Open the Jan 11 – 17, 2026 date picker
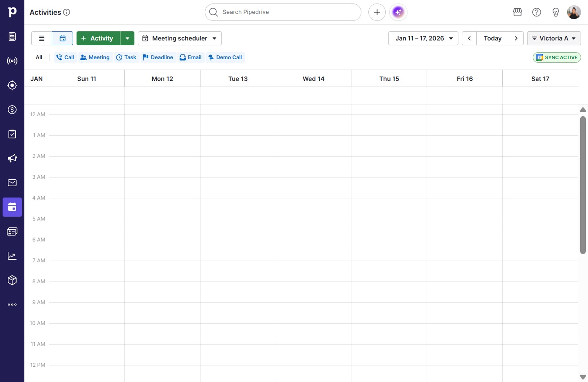The image size is (588, 382). click(423, 38)
